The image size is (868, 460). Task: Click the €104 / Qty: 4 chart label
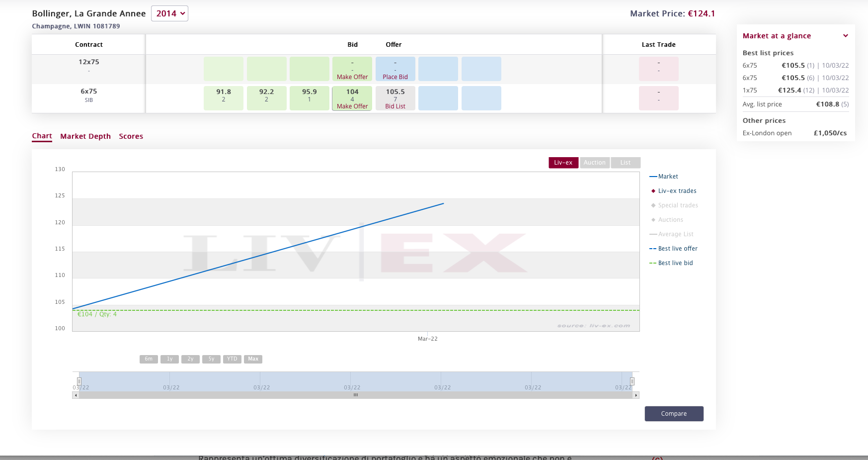tap(97, 314)
